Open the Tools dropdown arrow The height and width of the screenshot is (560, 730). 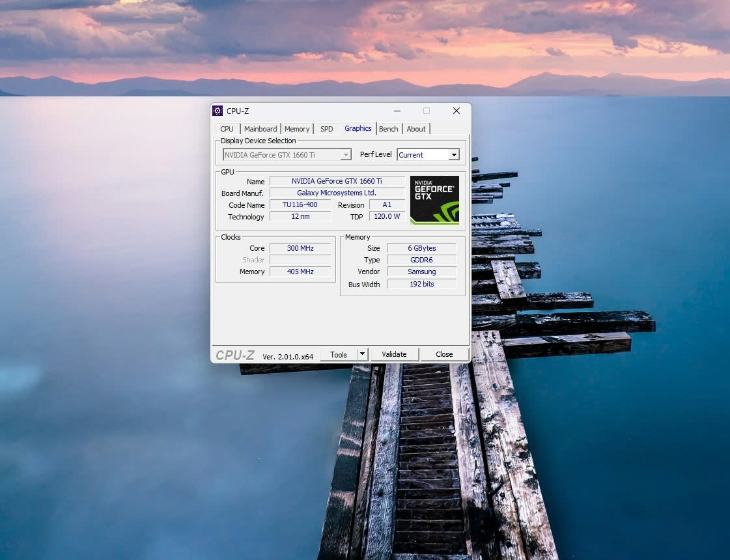pos(362,354)
